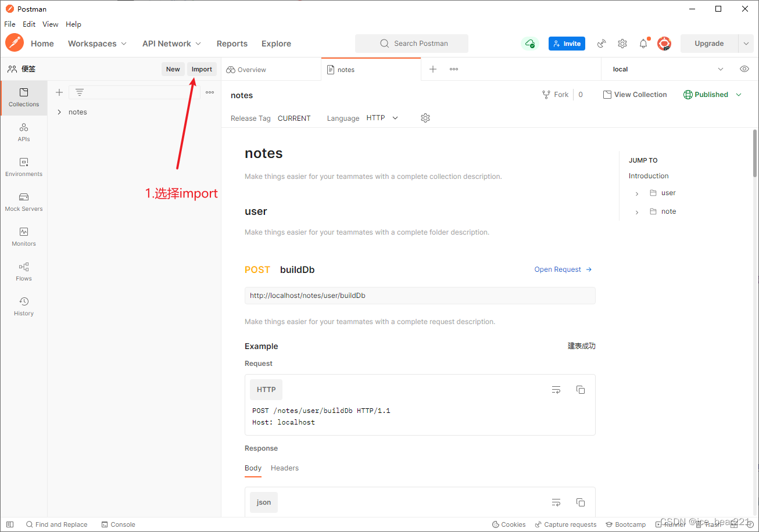
Task: Open the arrow dropdown next to Upgrade
Action: (x=746, y=44)
